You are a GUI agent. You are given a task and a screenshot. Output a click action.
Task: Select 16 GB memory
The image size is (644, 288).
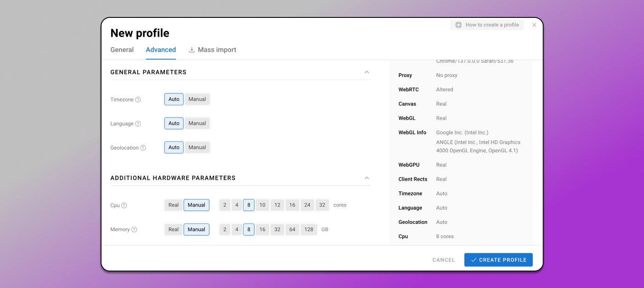click(x=262, y=229)
